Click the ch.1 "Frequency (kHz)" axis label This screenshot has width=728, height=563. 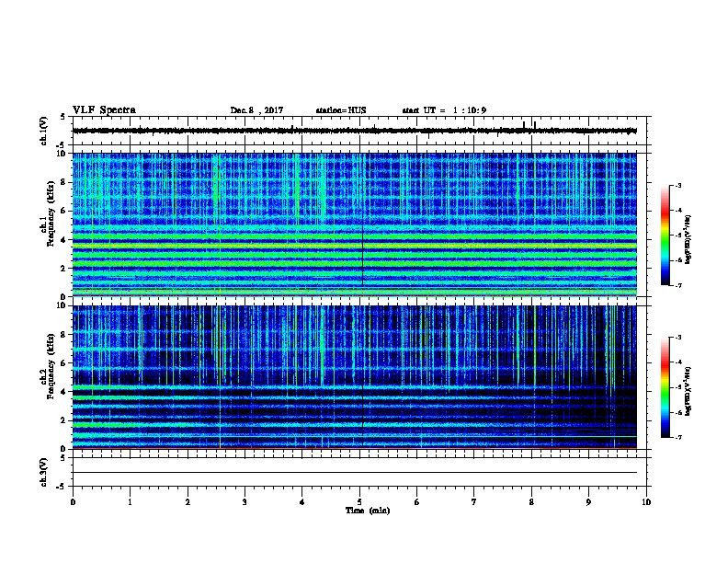point(51,213)
